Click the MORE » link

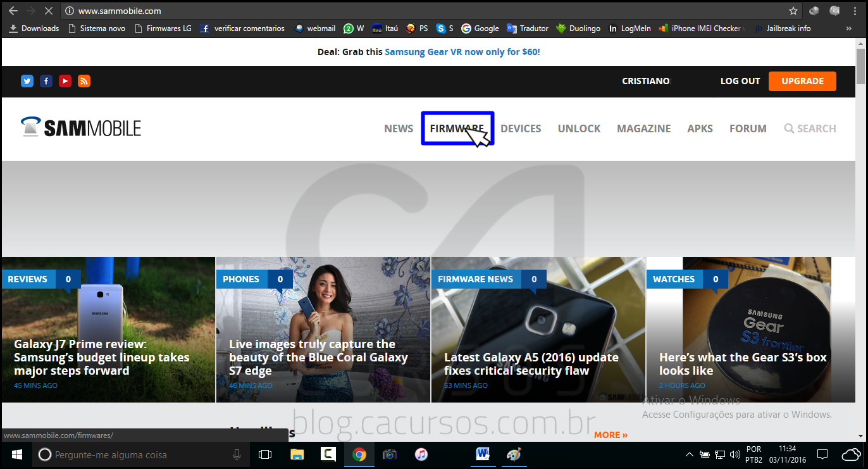(611, 435)
